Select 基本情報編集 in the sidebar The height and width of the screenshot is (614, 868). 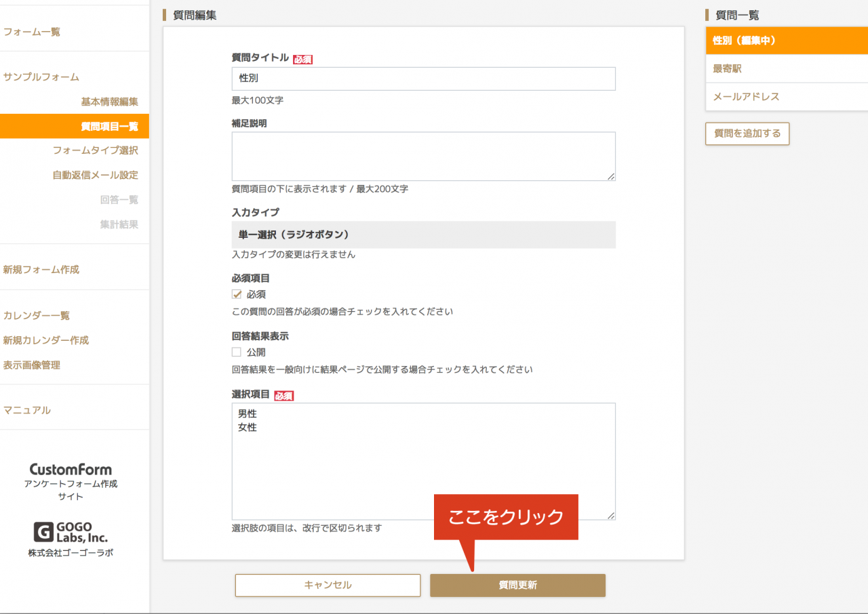(x=113, y=100)
